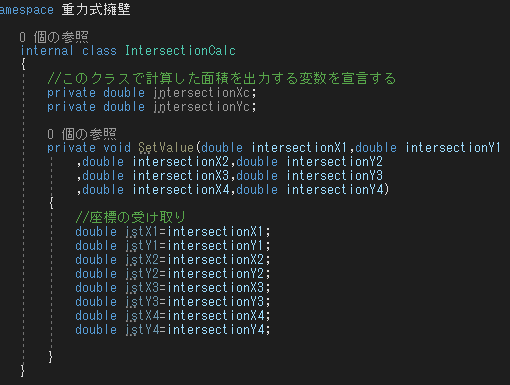This screenshot has height=385, width=510.
Task: Click the istY4 assignment line
Action: pyautogui.click(x=173, y=329)
